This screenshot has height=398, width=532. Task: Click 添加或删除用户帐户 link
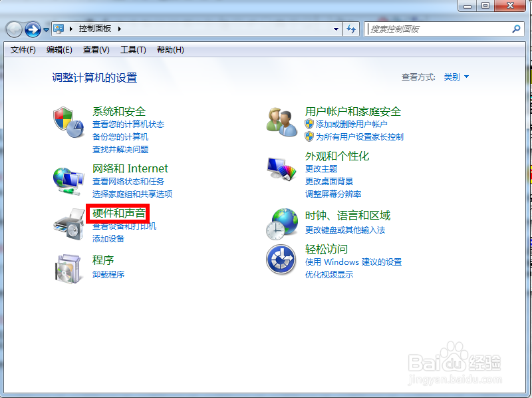click(x=352, y=124)
